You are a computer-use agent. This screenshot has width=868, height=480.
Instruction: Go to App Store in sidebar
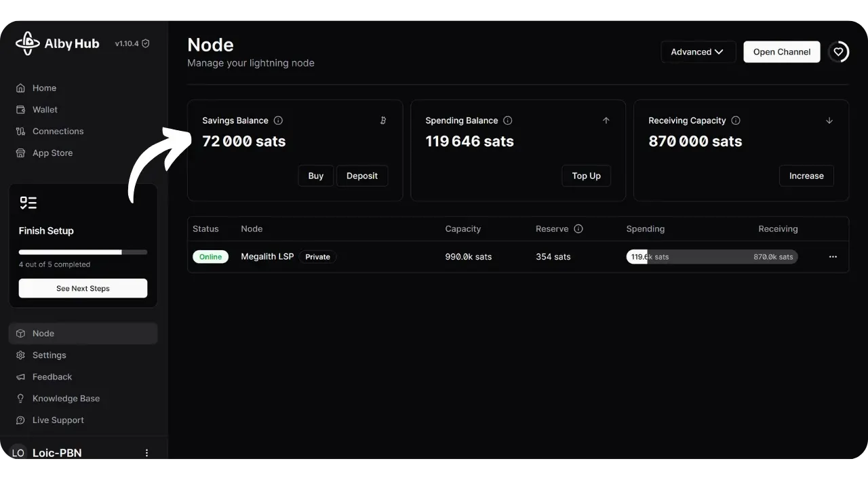coord(52,153)
